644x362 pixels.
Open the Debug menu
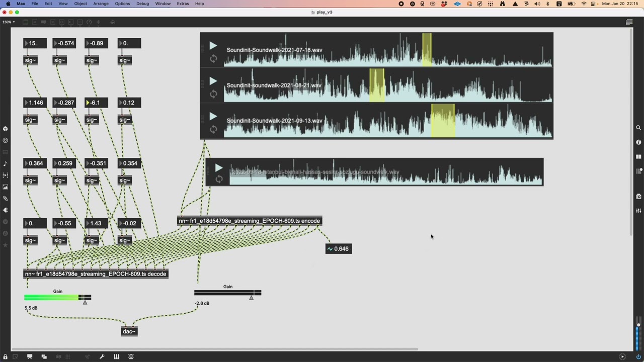click(142, 4)
